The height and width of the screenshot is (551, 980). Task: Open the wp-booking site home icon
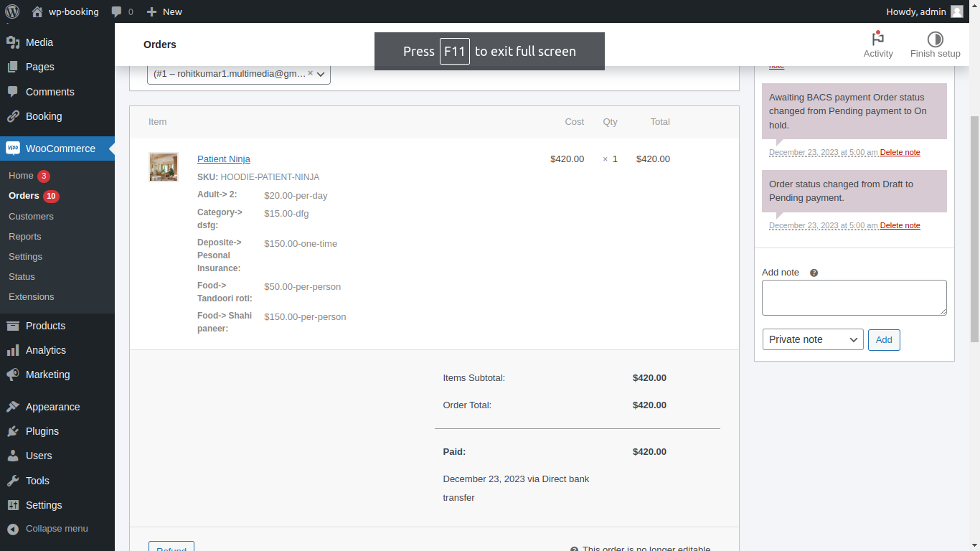tap(37, 11)
